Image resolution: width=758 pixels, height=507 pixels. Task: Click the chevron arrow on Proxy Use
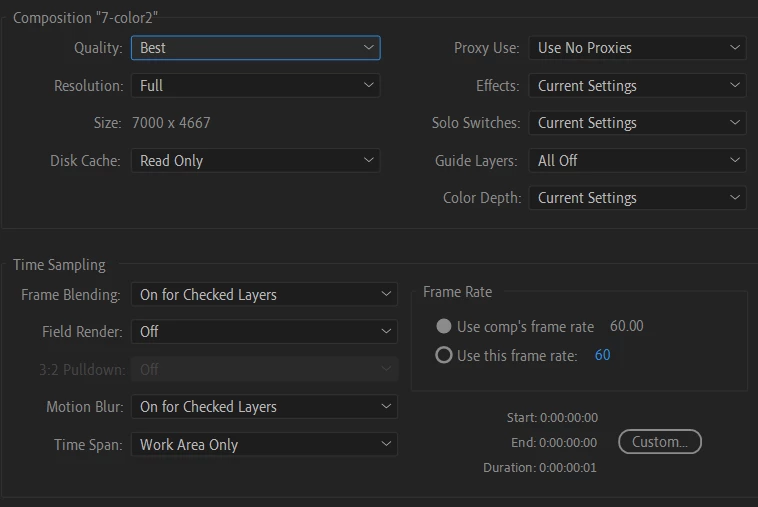pyautogui.click(x=736, y=47)
